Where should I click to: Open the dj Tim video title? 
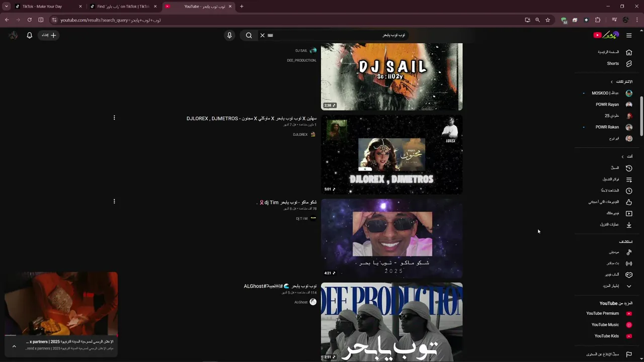coord(287,203)
